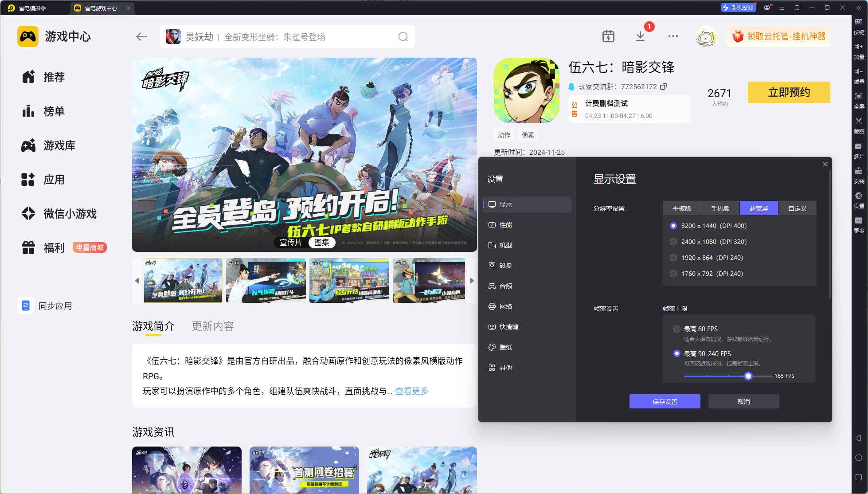
Task: Show next screenshots with right arrow
Action: pyautogui.click(x=472, y=281)
